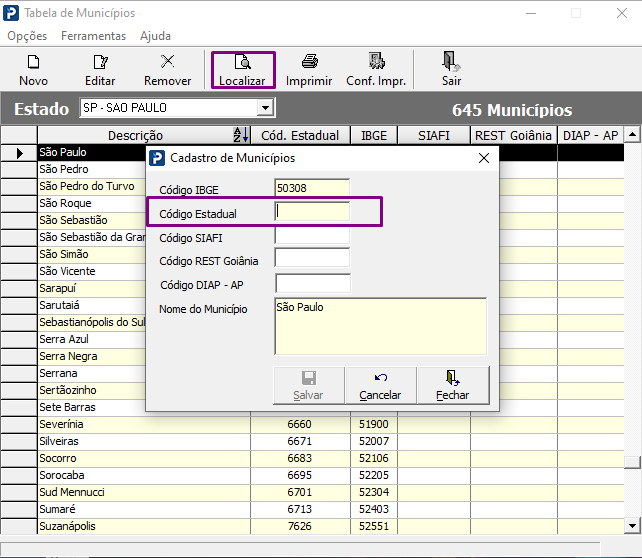Click IBGE cell 51900
Image resolution: width=642 pixels, height=558 pixels.
tap(374, 424)
